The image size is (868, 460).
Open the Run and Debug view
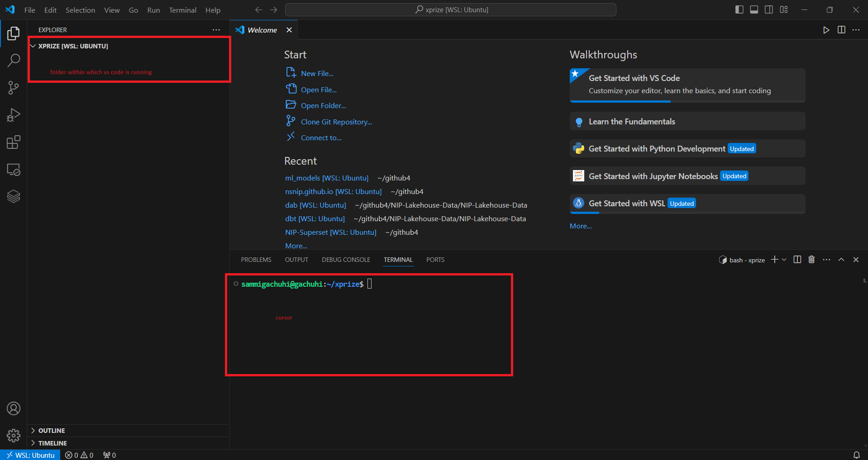pos(14,115)
